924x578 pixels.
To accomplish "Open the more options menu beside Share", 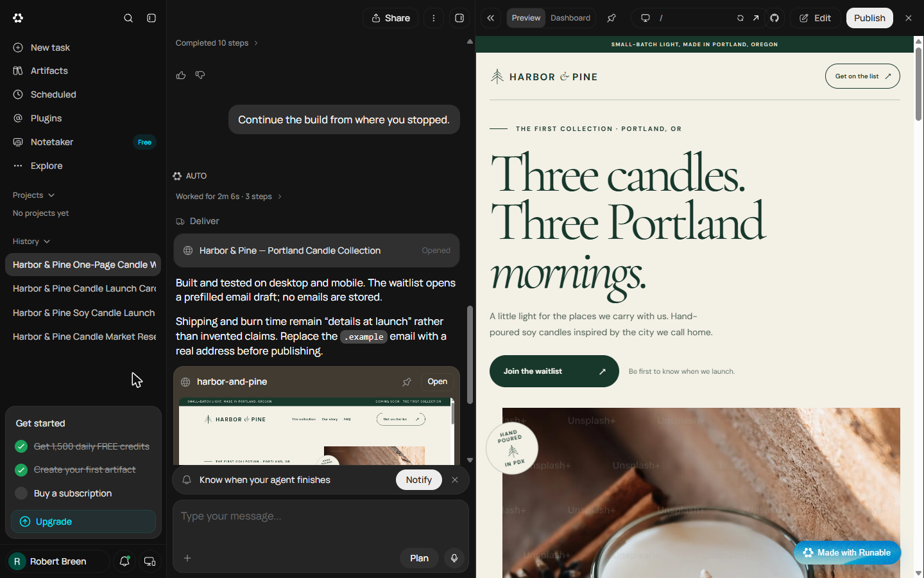I will 434,18.
